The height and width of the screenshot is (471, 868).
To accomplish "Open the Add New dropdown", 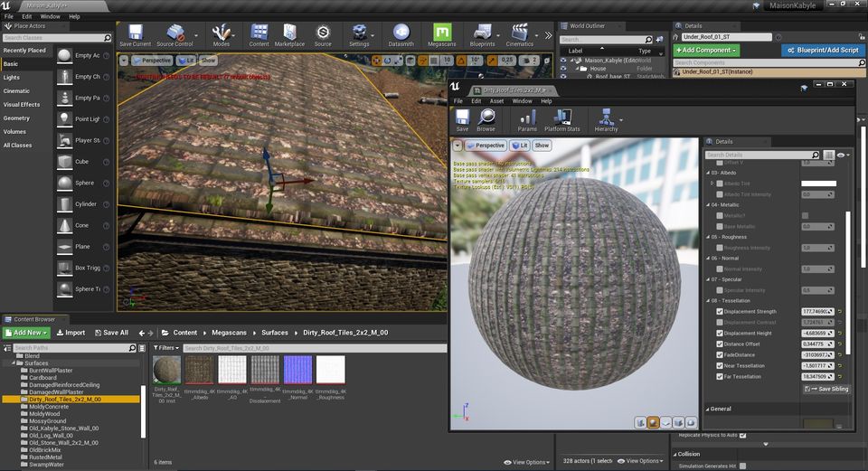I will [26, 333].
